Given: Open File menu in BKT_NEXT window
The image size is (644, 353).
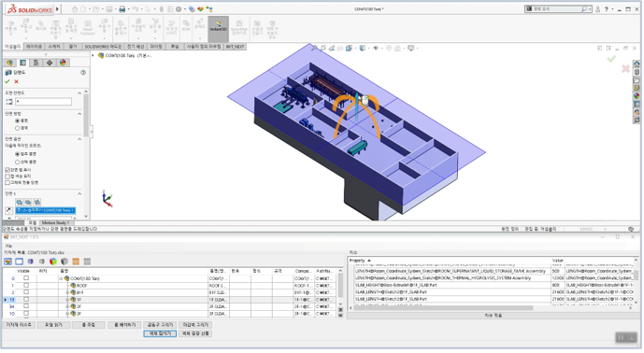Looking at the screenshot, I should tap(8, 246).
